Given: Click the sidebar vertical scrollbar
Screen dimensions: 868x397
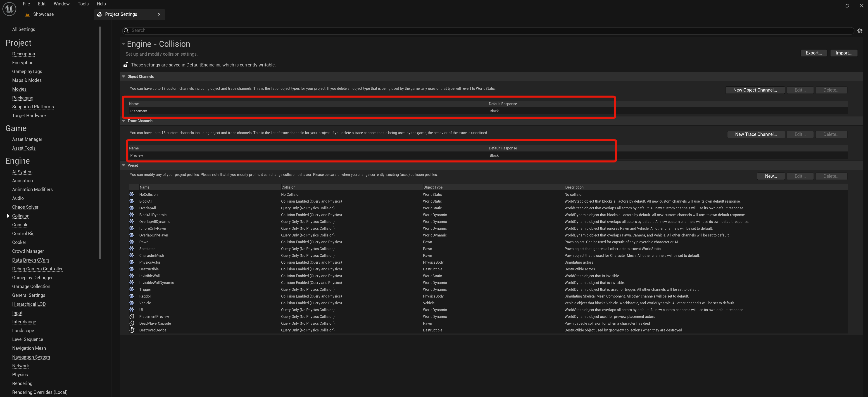Looking at the screenshot, I should pos(100,143).
